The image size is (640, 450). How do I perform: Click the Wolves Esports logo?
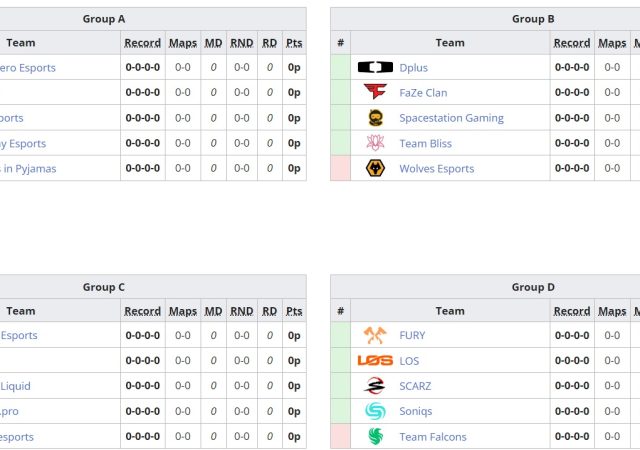click(375, 168)
